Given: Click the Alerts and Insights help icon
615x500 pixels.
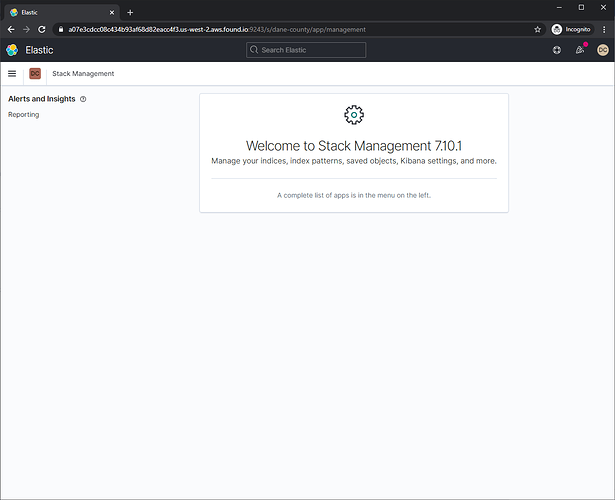Looking at the screenshot, I should 83,99.
